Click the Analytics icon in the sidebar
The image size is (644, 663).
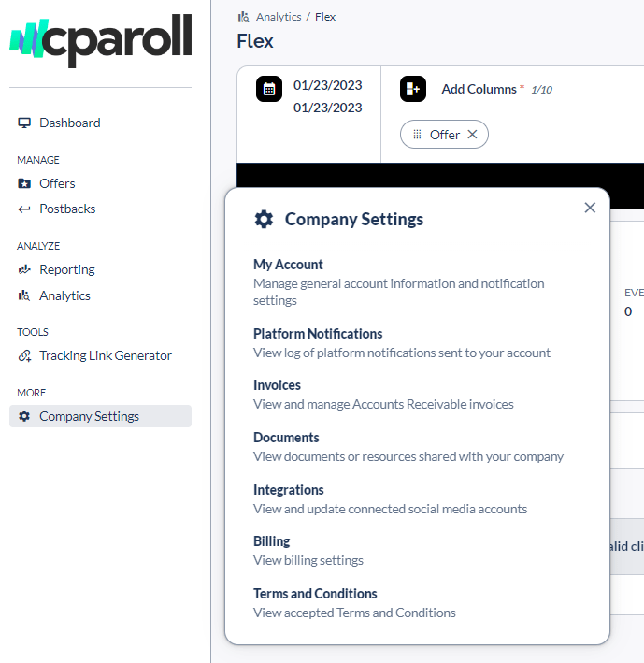tap(24, 295)
